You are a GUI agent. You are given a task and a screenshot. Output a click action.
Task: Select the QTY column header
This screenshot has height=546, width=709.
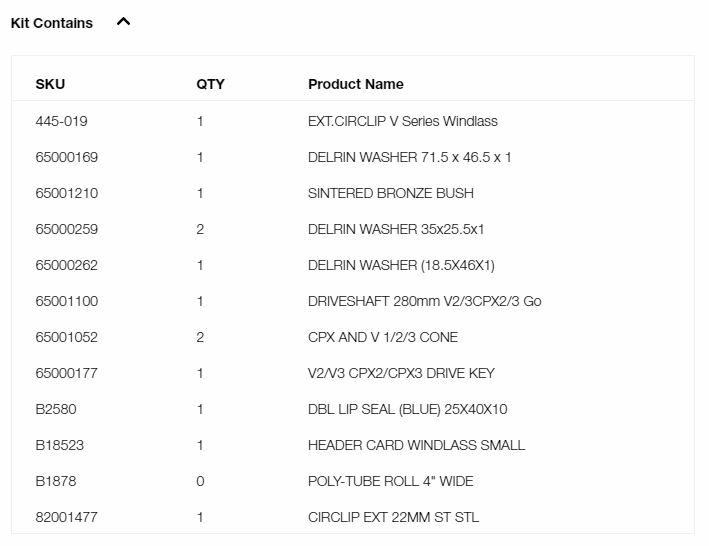(210, 84)
